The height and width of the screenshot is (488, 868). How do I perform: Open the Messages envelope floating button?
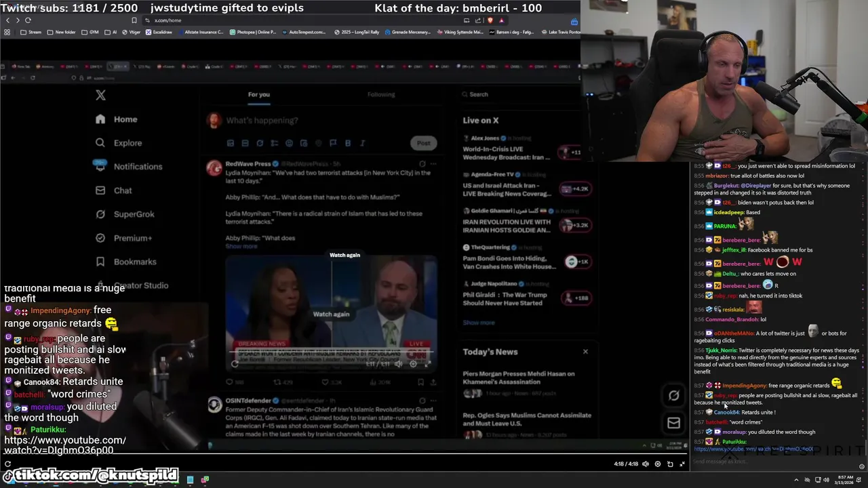click(673, 423)
